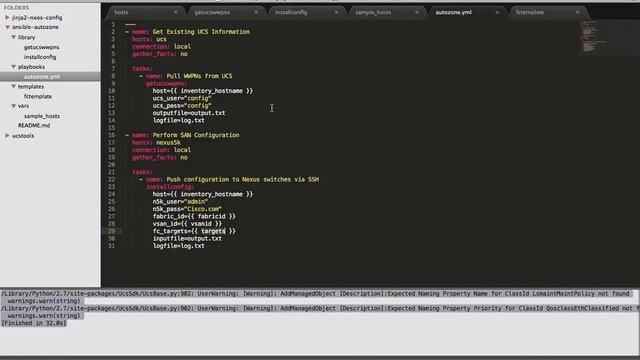Click the ansible-autozone folder name

35,27
